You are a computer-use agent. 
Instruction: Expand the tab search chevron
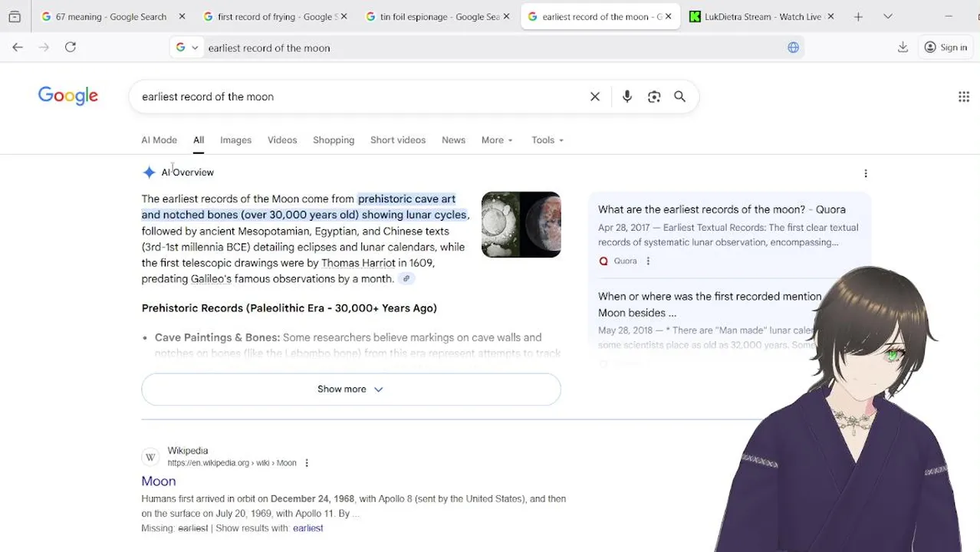[888, 16]
